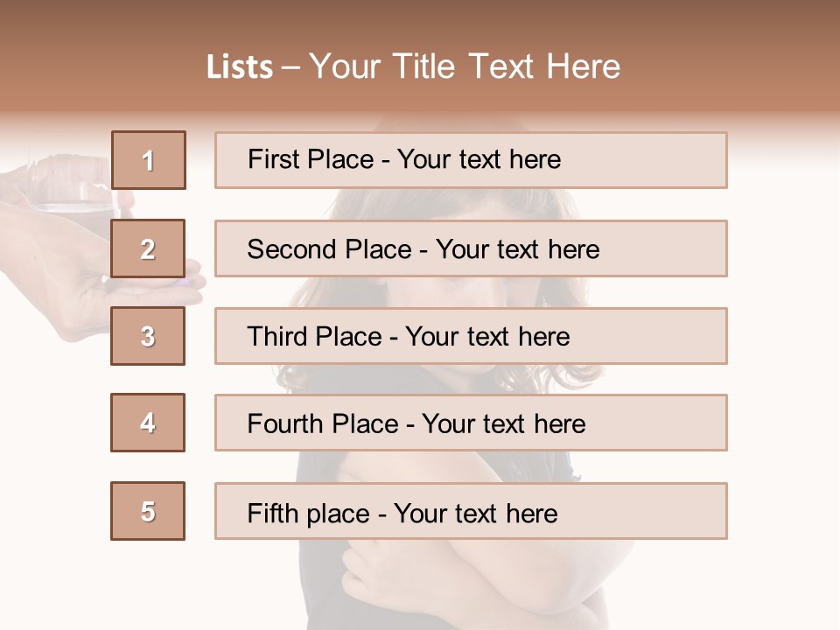Click the word Text in the heading
This screenshot has height=630, width=840.
click(500, 67)
